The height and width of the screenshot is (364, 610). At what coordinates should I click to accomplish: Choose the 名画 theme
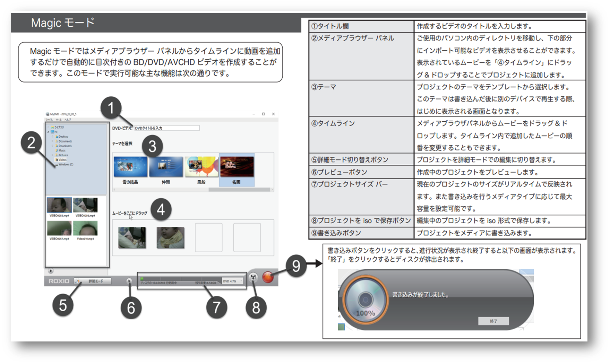(x=237, y=170)
